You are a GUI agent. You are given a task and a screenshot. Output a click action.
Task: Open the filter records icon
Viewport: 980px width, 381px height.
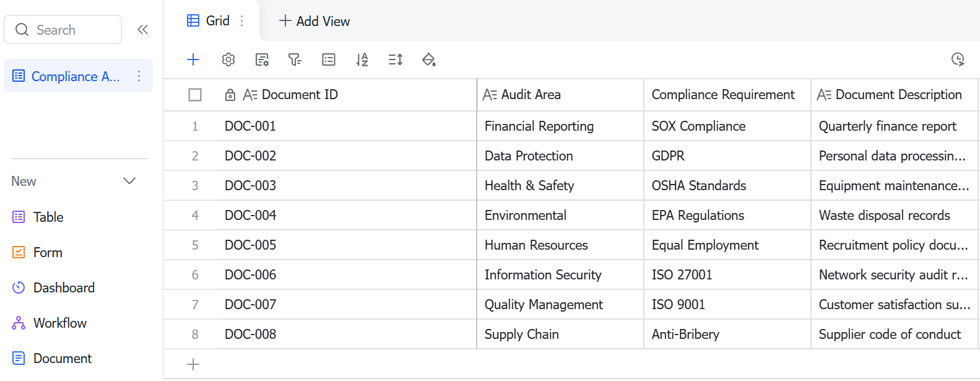[x=295, y=59]
